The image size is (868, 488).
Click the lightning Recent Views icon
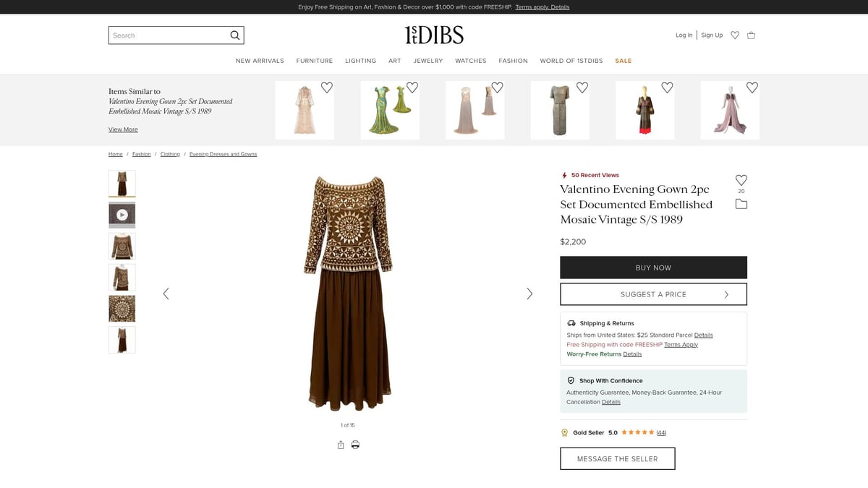[564, 175]
